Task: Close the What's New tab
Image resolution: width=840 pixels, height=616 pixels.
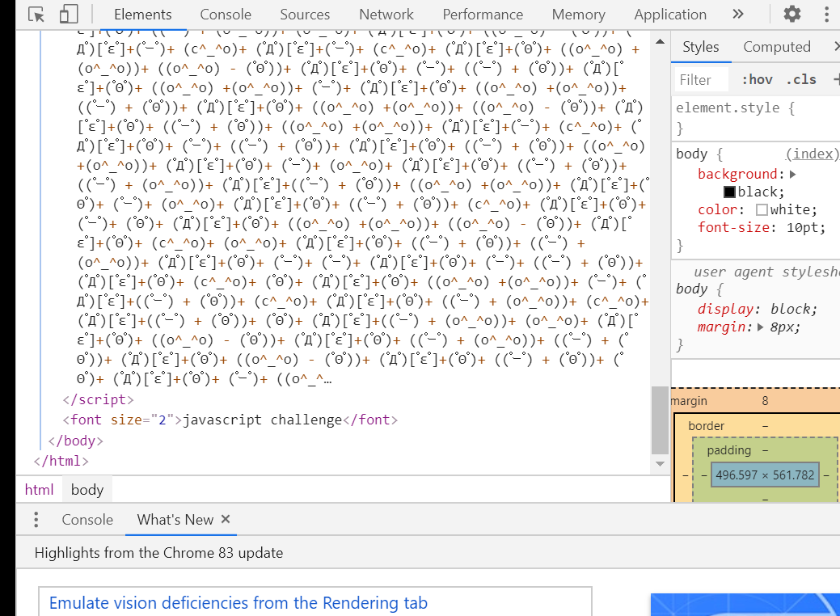Action: (x=226, y=519)
